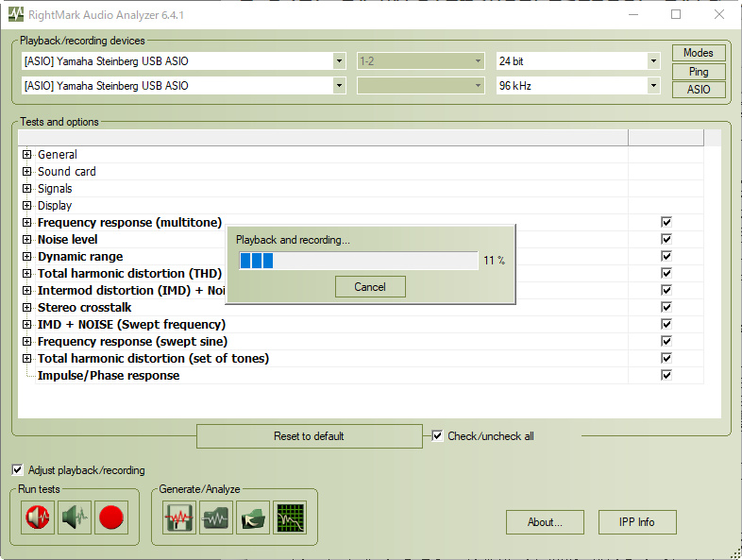Click the tests list column header
Image resolution: width=742 pixels, height=560 pixels.
click(x=323, y=138)
